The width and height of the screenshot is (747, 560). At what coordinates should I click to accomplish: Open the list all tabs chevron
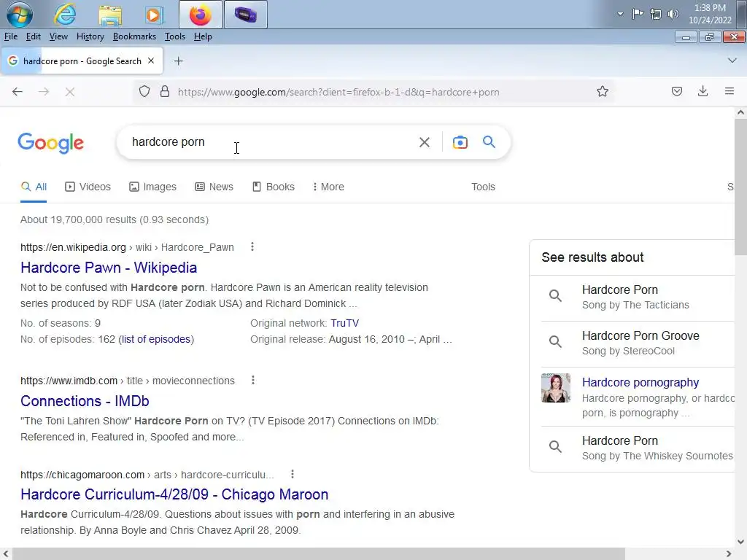(732, 61)
